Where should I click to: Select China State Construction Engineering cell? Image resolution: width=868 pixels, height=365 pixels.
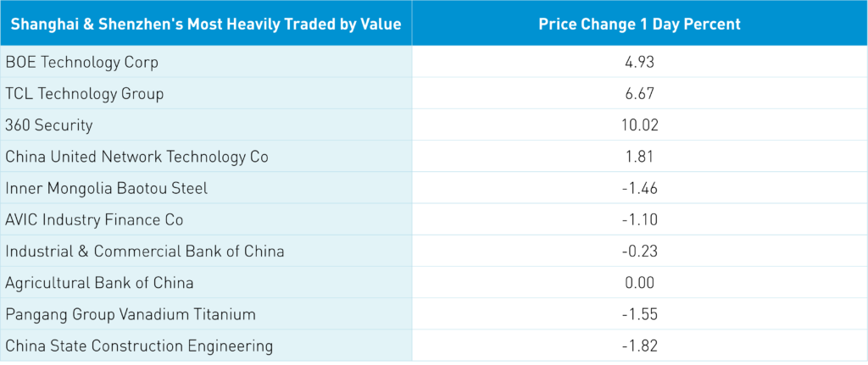pos(139,346)
